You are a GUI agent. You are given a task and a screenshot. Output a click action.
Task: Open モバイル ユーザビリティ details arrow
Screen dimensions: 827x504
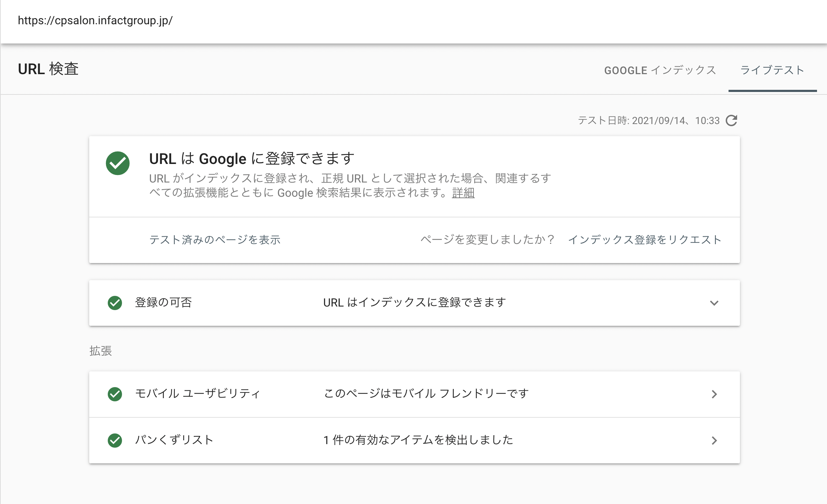(714, 394)
